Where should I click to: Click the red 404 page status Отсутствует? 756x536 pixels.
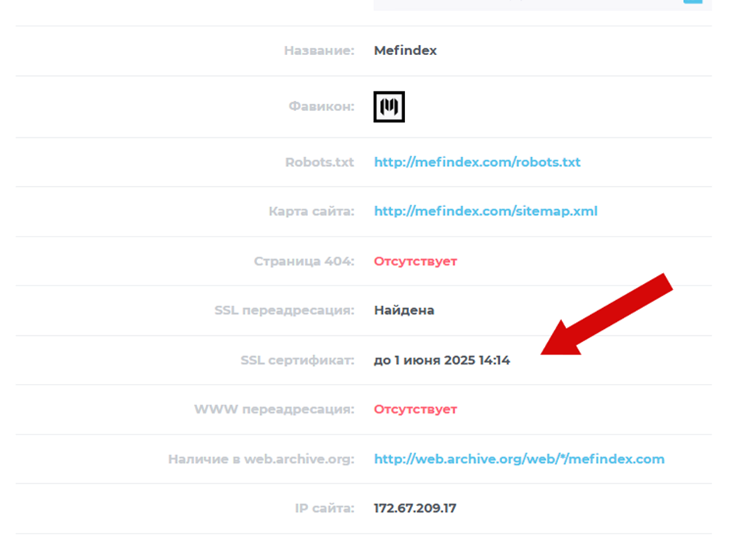click(415, 261)
